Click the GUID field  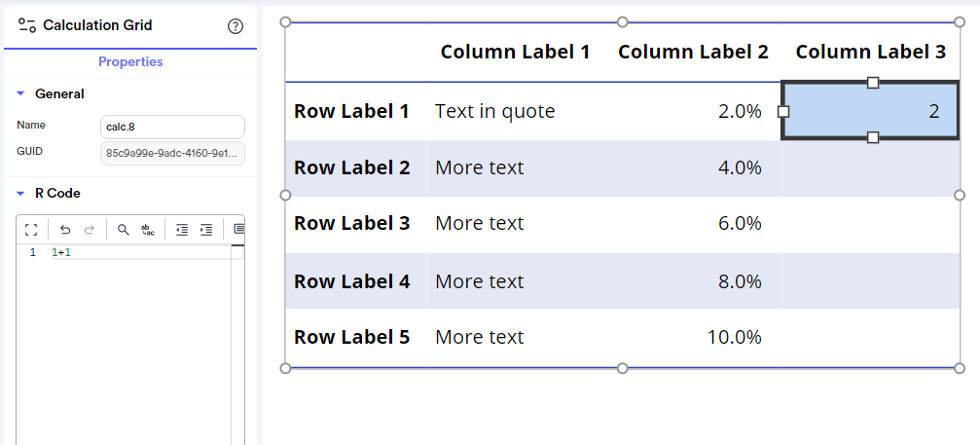click(172, 153)
